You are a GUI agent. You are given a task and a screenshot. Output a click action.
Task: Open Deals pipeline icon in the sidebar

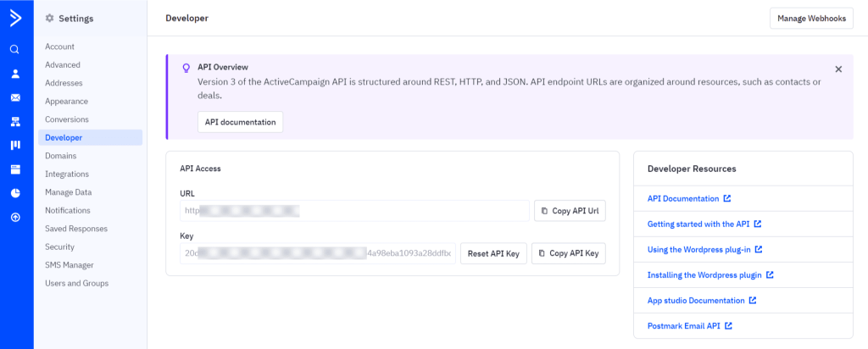coord(15,146)
